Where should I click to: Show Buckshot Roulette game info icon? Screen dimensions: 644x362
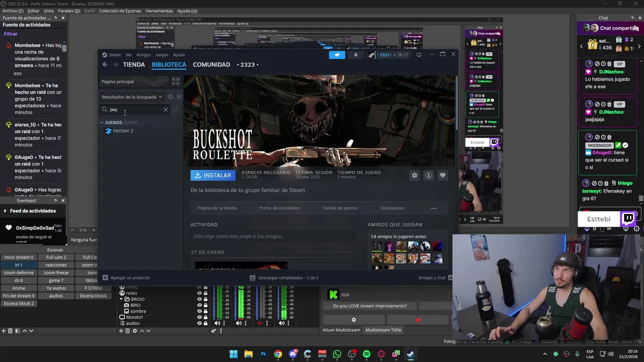pyautogui.click(x=428, y=175)
